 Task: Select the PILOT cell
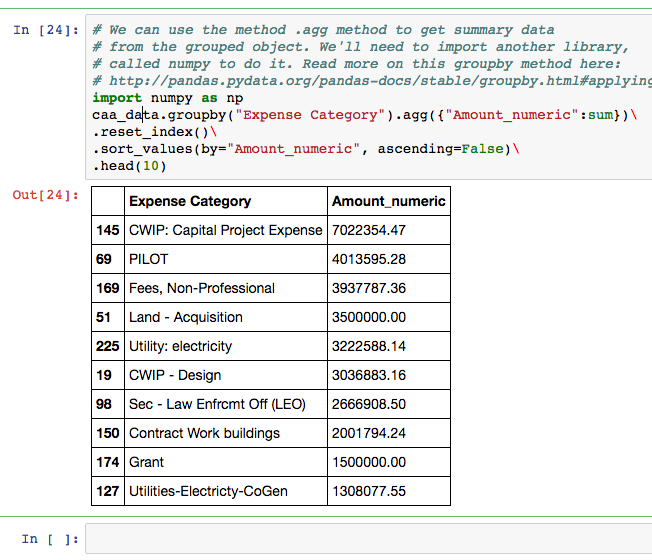(x=226, y=259)
